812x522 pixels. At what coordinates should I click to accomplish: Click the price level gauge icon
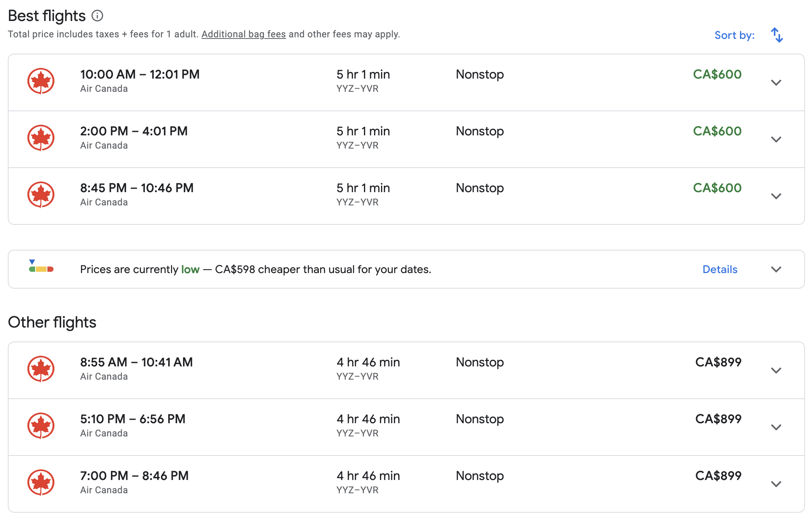41,267
